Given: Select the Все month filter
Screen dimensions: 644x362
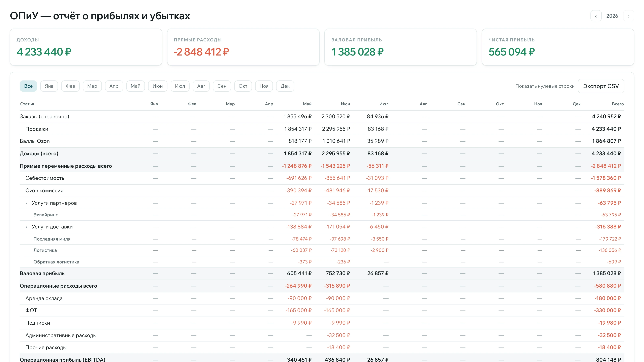Looking at the screenshot, I should coord(28,86).
